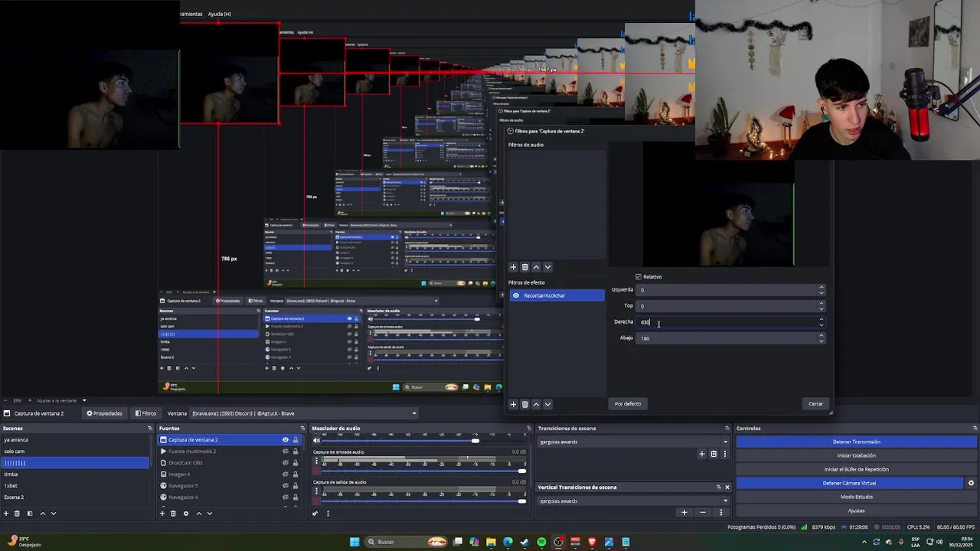Image resolution: width=980 pixels, height=551 pixels.
Task: Uncheck the Relativo checkbox
Action: 639,277
